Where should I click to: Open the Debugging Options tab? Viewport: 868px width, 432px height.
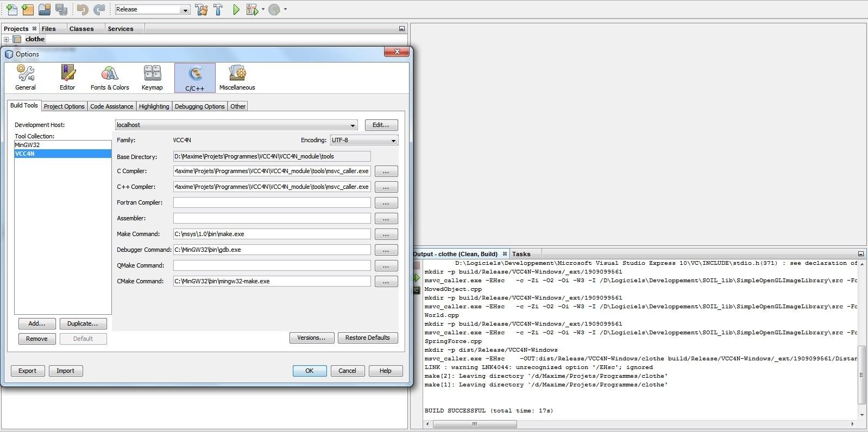(x=199, y=106)
